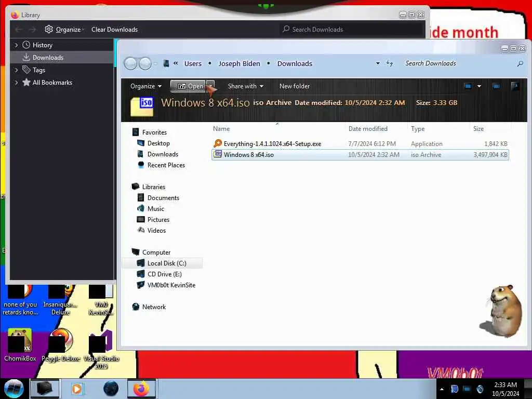This screenshot has height=399, width=532.
Task: Click the help icon in Explorer toolbar
Action: tap(515, 86)
